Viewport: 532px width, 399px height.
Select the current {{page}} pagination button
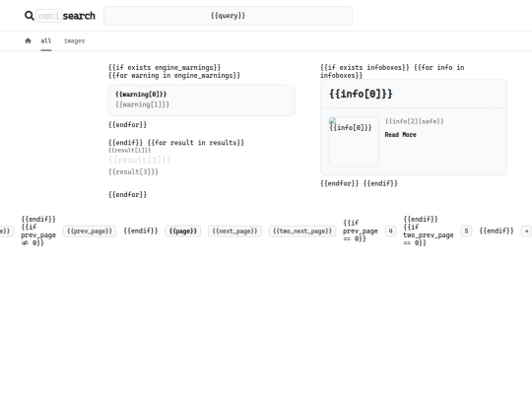click(183, 232)
